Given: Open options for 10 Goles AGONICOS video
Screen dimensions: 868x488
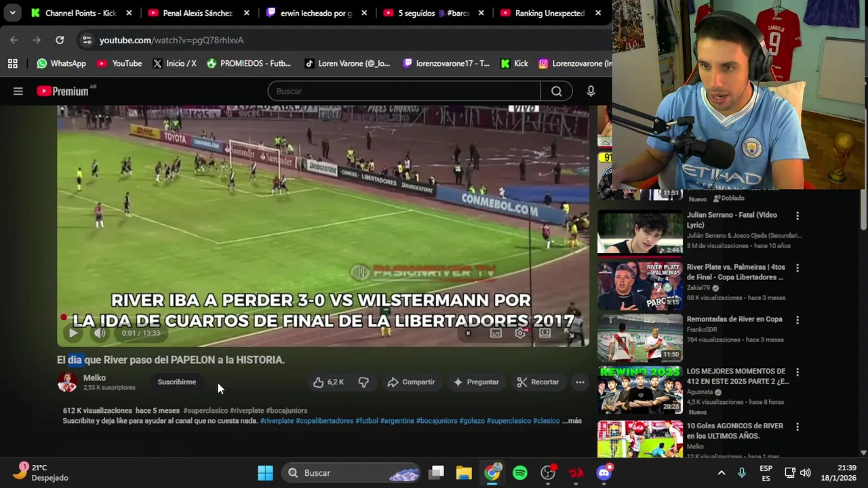Looking at the screenshot, I should pyautogui.click(x=797, y=427).
